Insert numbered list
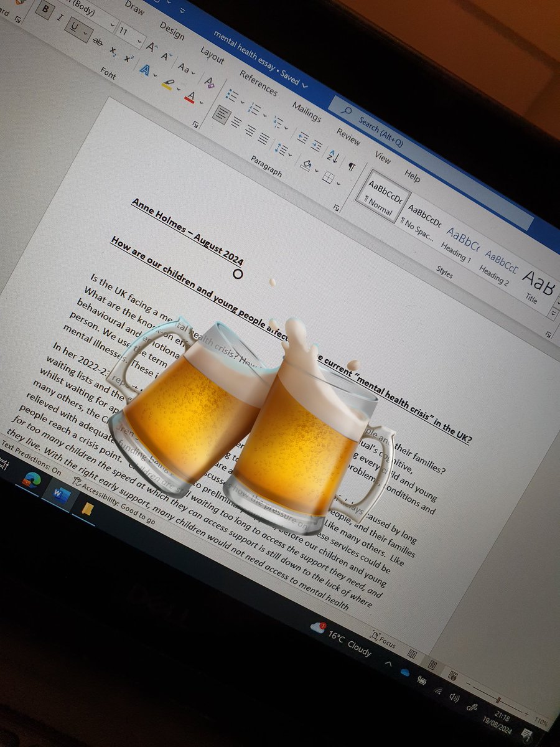This screenshot has width=560, height=747. click(x=254, y=109)
